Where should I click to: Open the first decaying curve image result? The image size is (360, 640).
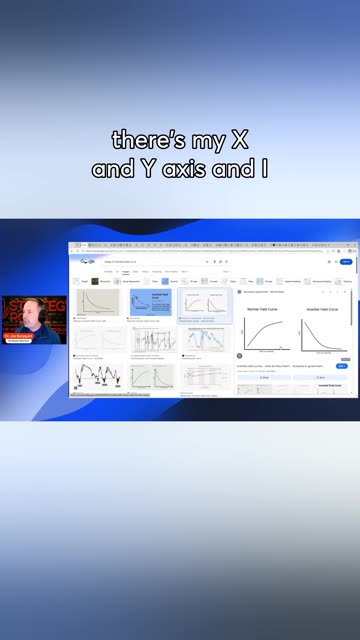tap(98, 302)
